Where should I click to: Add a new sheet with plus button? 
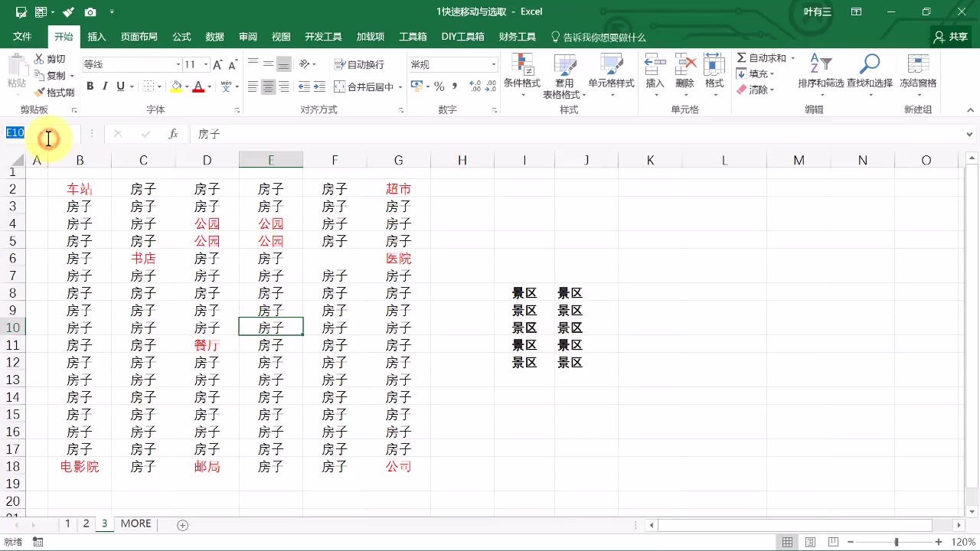tap(182, 525)
